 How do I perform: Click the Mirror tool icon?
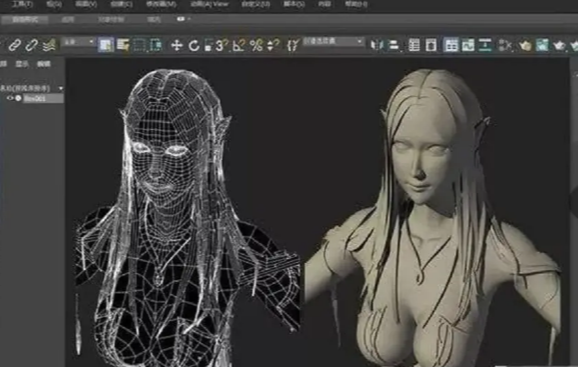click(377, 45)
